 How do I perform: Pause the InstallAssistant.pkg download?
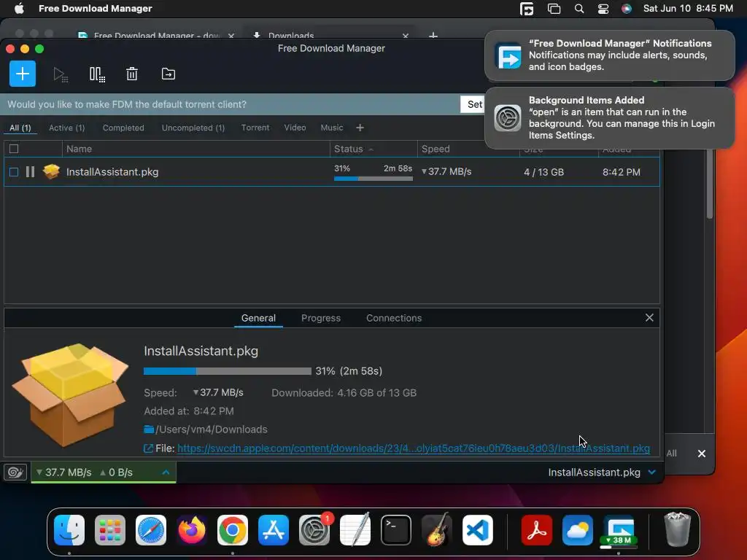[30, 172]
